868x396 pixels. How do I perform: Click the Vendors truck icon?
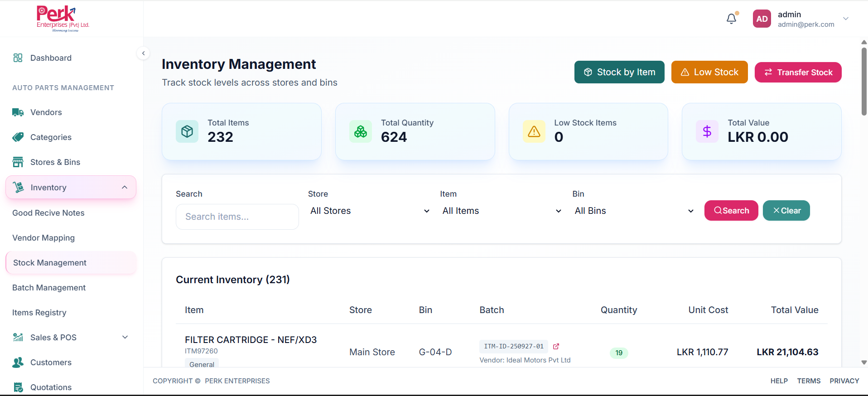pos(18,112)
